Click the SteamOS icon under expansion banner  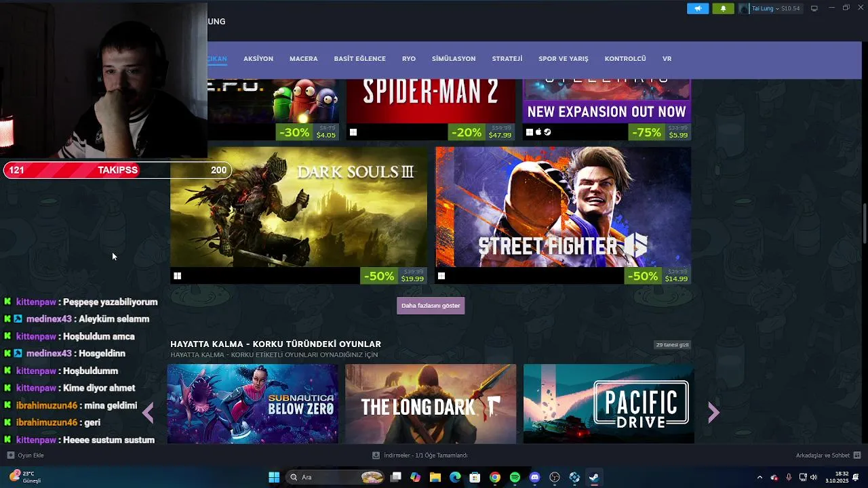click(x=547, y=132)
